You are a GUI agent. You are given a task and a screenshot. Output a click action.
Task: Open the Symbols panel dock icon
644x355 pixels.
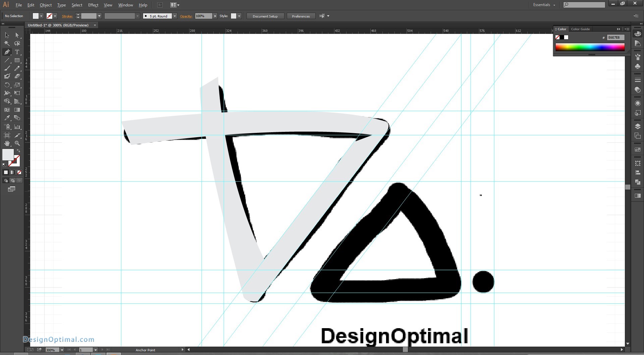(x=638, y=66)
